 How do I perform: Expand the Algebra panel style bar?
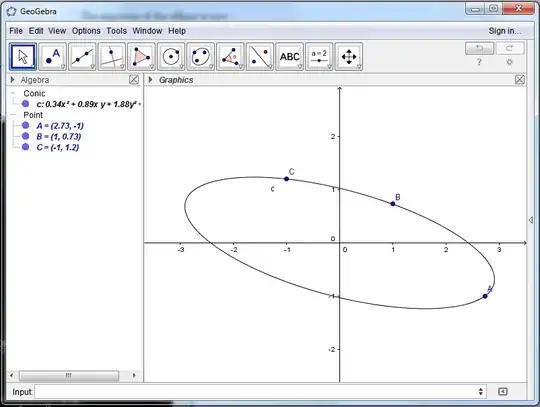12,80
